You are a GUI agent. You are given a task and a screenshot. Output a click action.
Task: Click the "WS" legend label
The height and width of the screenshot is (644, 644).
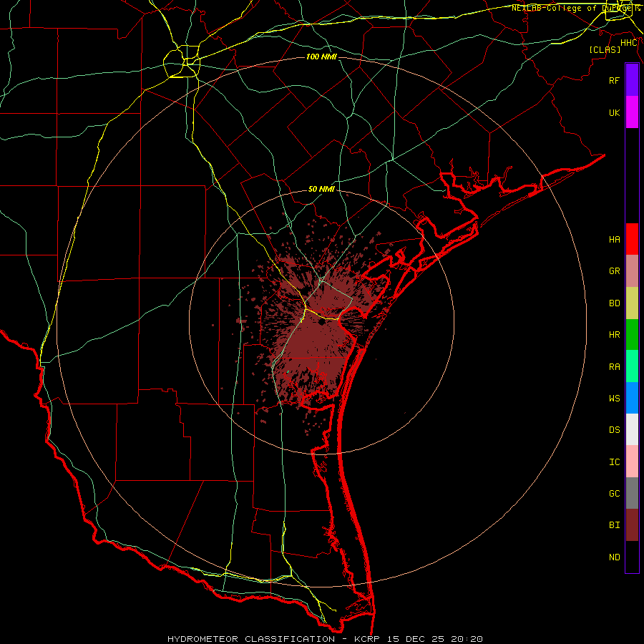click(x=614, y=399)
